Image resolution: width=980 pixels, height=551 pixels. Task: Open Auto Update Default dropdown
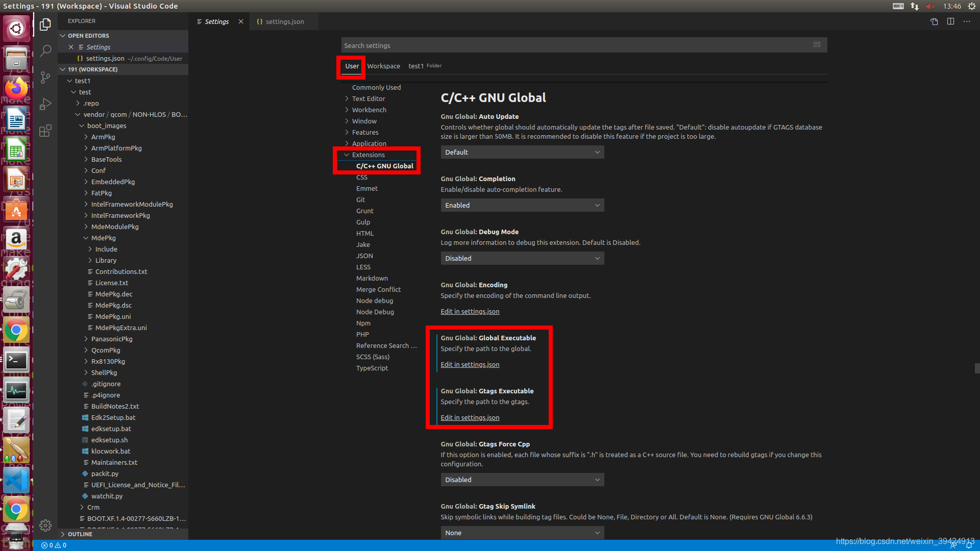click(x=522, y=152)
